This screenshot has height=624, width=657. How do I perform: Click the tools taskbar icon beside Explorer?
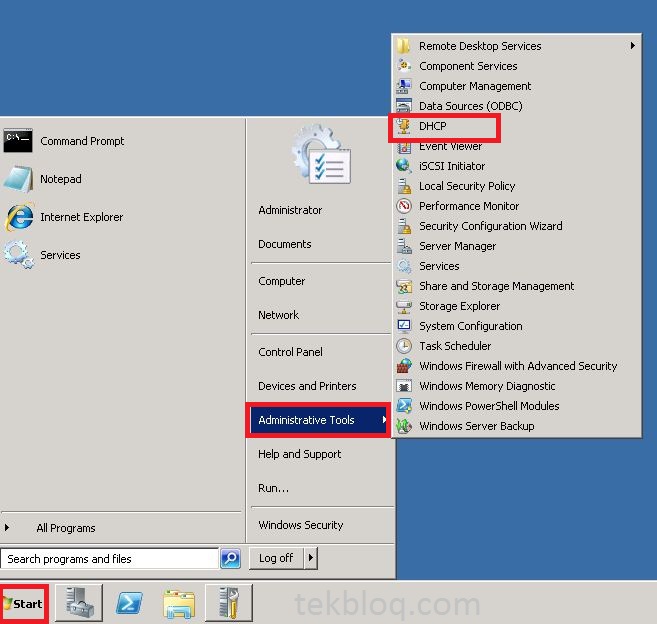pos(229,603)
